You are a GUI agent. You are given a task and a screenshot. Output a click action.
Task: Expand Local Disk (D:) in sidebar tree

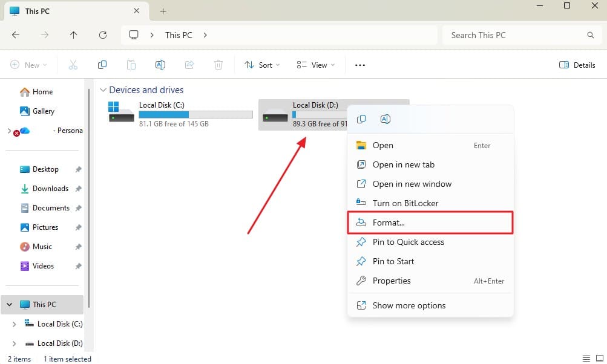(14, 343)
